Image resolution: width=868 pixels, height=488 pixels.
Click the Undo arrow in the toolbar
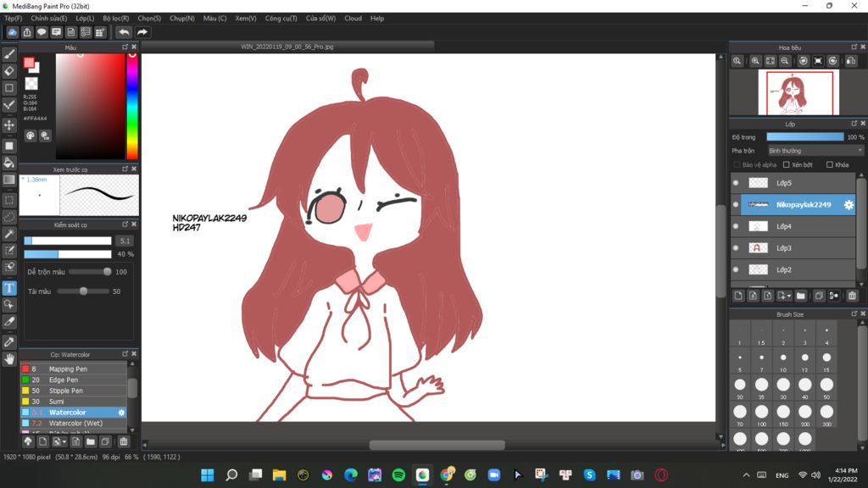coord(124,32)
